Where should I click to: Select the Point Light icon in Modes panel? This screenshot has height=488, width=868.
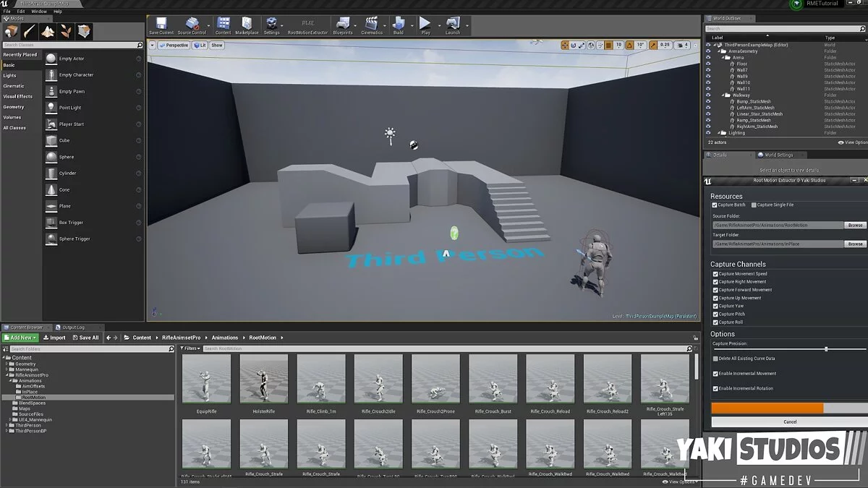pos(52,108)
